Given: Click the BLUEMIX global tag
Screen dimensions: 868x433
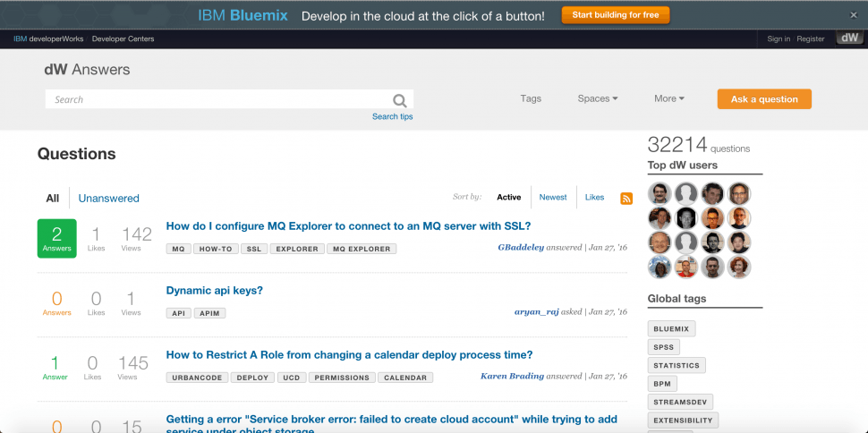Looking at the screenshot, I should [671, 329].
